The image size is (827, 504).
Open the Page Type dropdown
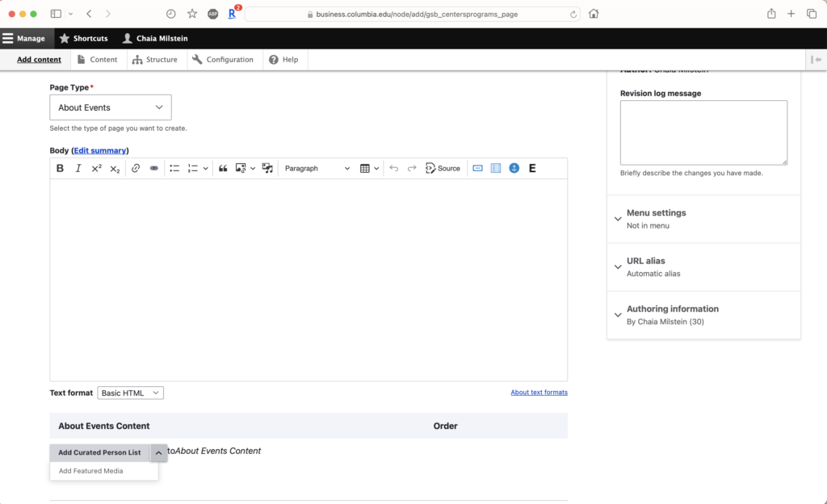pyautogui.click(x=110, y=107)
